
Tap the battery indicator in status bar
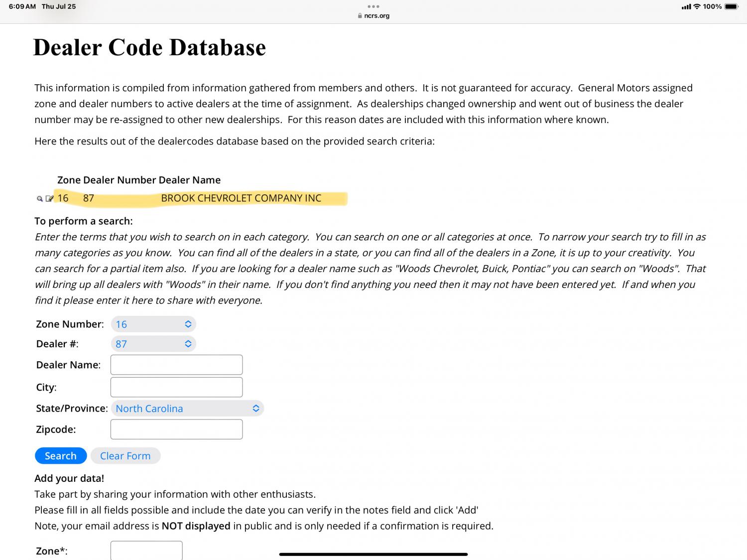732,6
